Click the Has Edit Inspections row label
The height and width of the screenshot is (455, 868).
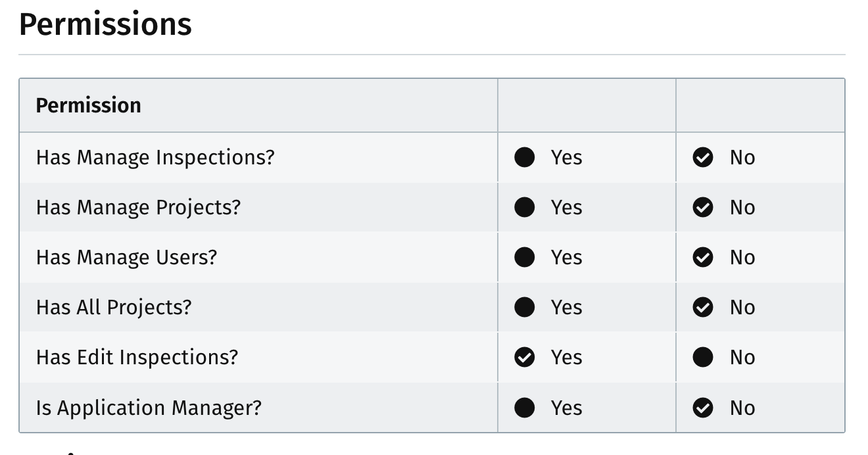[137, 357]
